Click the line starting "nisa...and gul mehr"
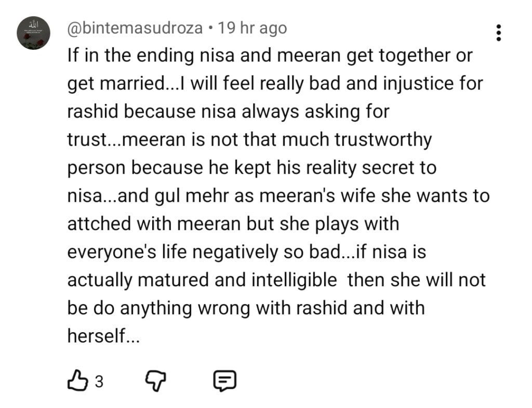The image size is (532, 408). [278, 196]
